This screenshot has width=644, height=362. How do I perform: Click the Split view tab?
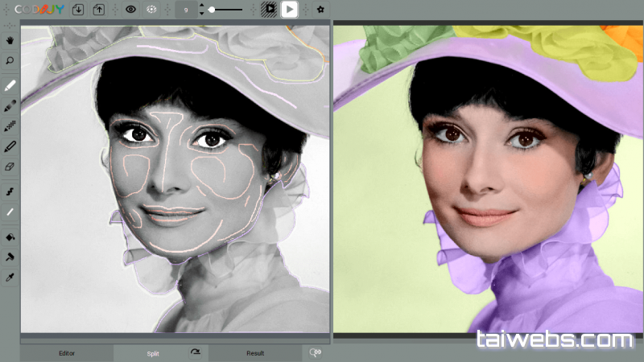(x=153, y=353)
